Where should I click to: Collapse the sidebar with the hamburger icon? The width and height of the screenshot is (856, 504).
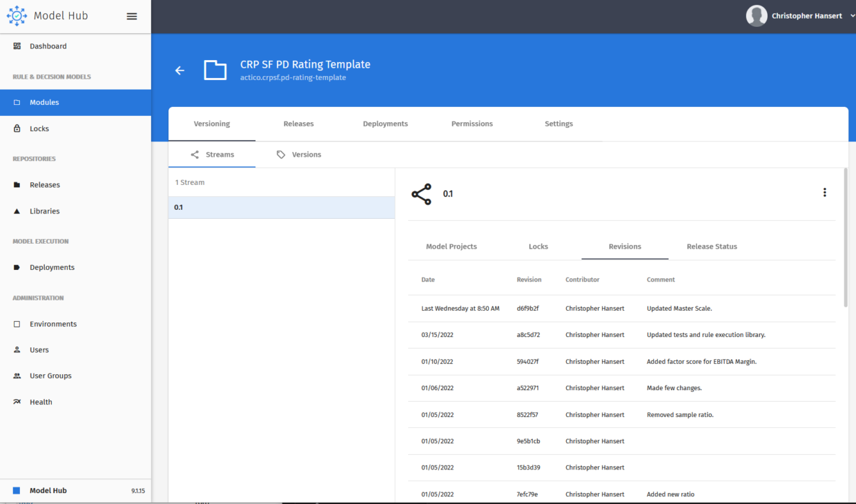pos(132,16)
